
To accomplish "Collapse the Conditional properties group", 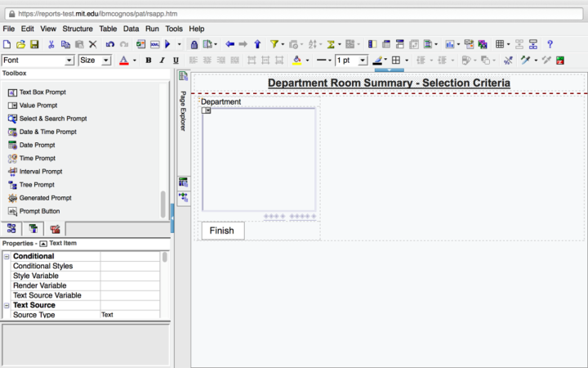I will (7, 256).
